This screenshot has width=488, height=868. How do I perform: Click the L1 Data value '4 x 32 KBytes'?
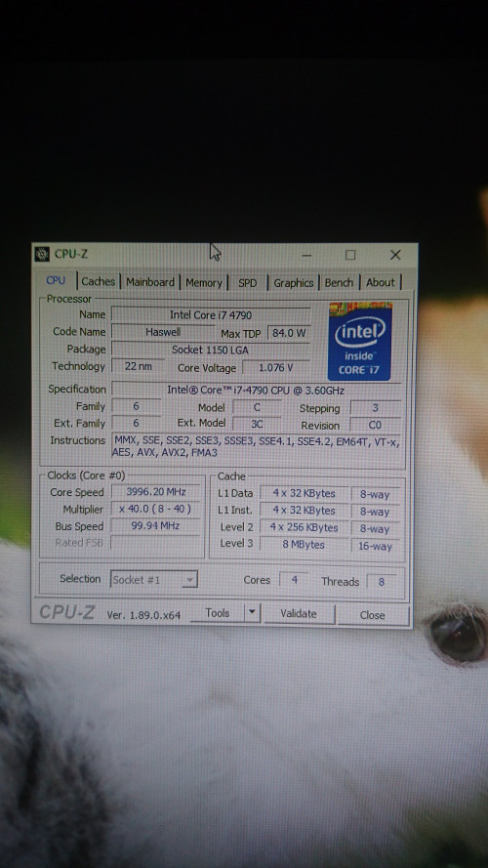(x=305, y=493)
